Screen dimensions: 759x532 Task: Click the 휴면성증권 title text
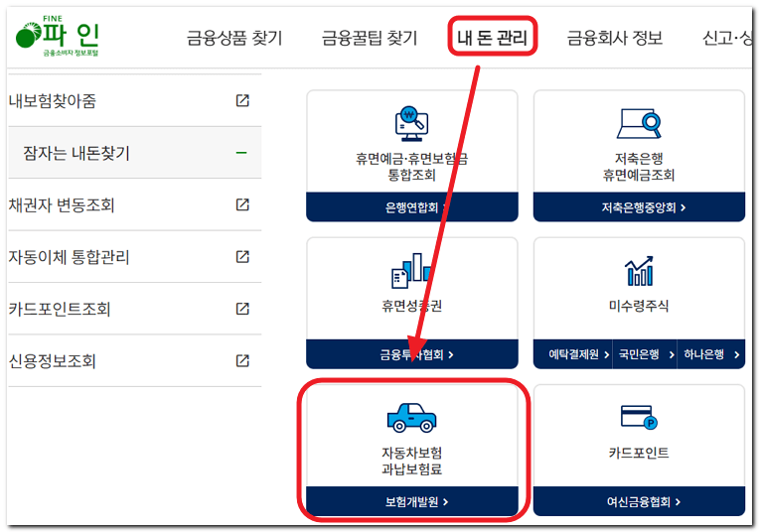(411, 306)
